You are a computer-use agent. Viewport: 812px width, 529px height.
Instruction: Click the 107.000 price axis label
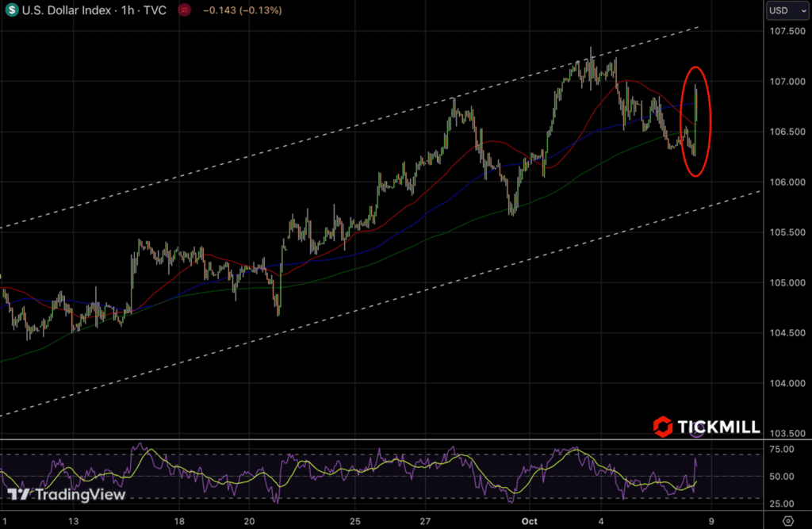(786, 82)
